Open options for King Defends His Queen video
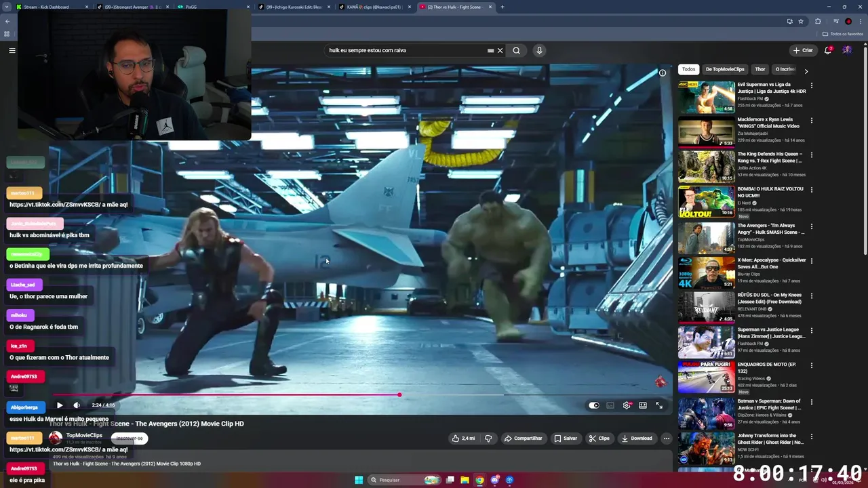868x488 pixels. click(x=811, y=155)
